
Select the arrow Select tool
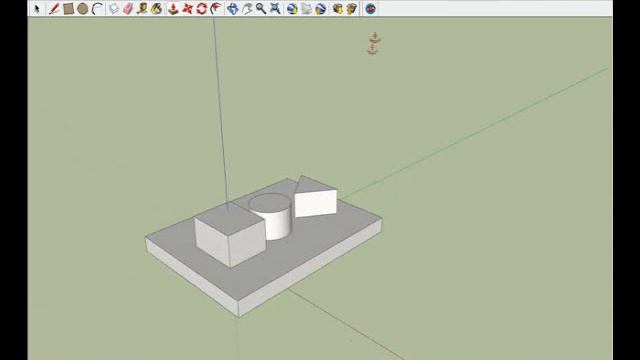pyautogui.click(x=37, y=9)
